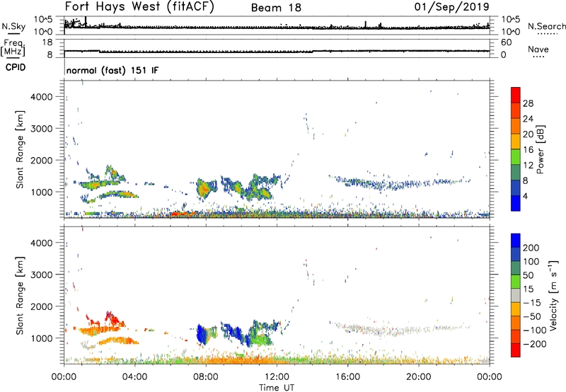
Task: Pick the yellow 16–20 dB Power colorbar segment
Action: (516, 142)
